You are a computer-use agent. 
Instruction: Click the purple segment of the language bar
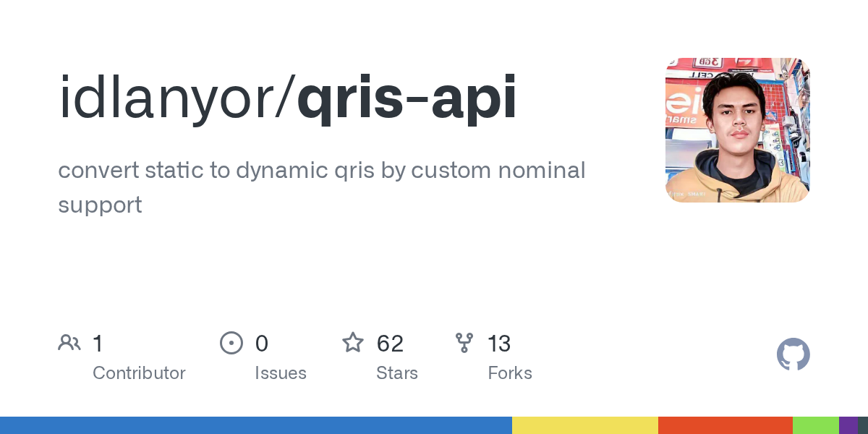pyautogui.click(x=848, y=425)
